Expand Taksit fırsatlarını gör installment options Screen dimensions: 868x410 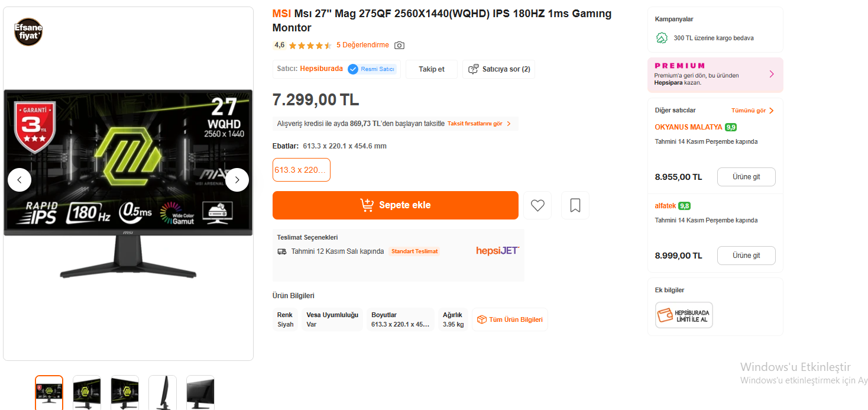[479, 124]
